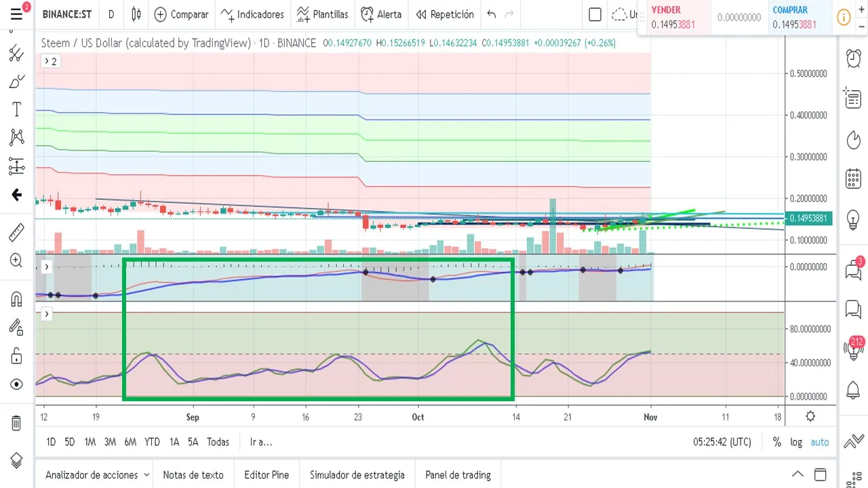This screenshot has height=488, width=868.
Task: Select the Brush drawing tool
Action: click(16, 82)
